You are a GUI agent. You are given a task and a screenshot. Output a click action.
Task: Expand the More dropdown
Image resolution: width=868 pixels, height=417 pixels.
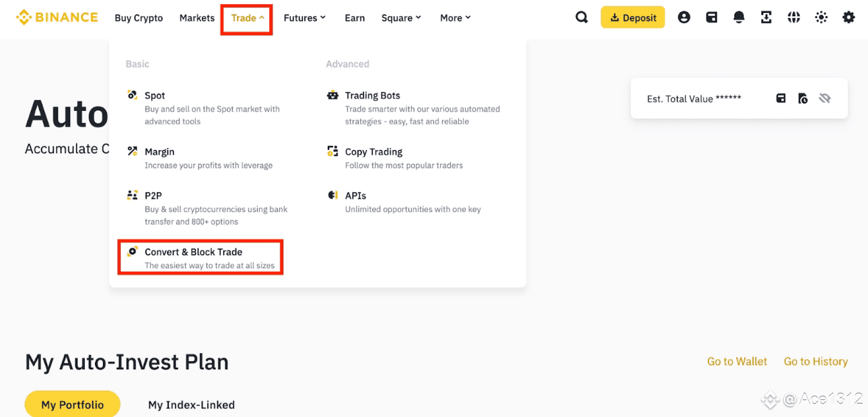click(x=456, y=18)
